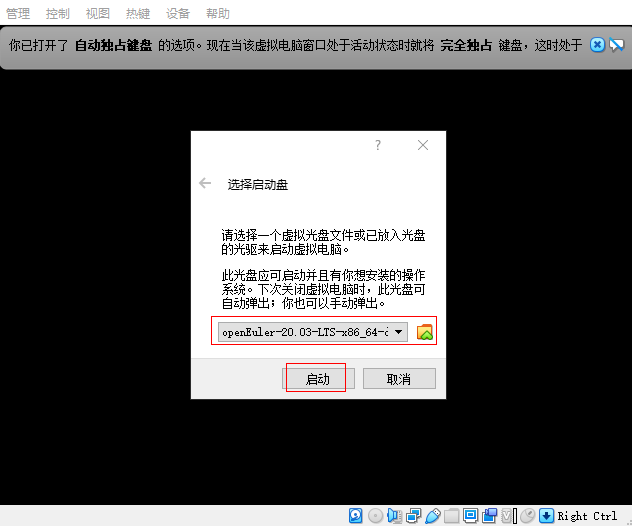Click the video recording status icon
This screenshot has height=526, width=632.
(x=489, y=516)
